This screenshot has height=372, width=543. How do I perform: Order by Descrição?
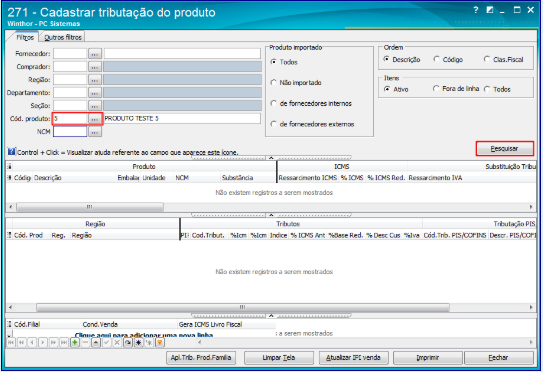pos(402,60)
